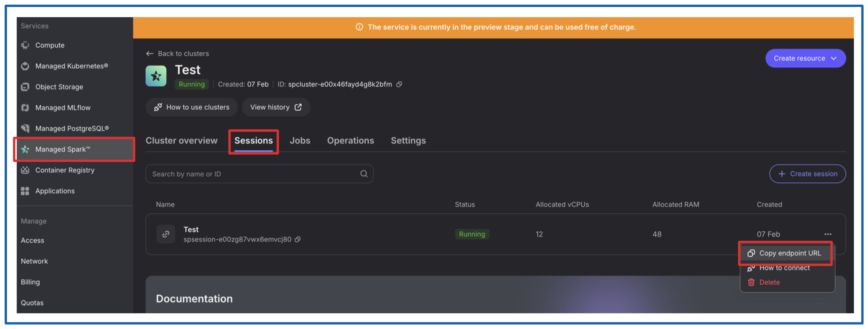Go to Applications in sidebar
This screenshot has width=868, height=329.
point(55,191)
